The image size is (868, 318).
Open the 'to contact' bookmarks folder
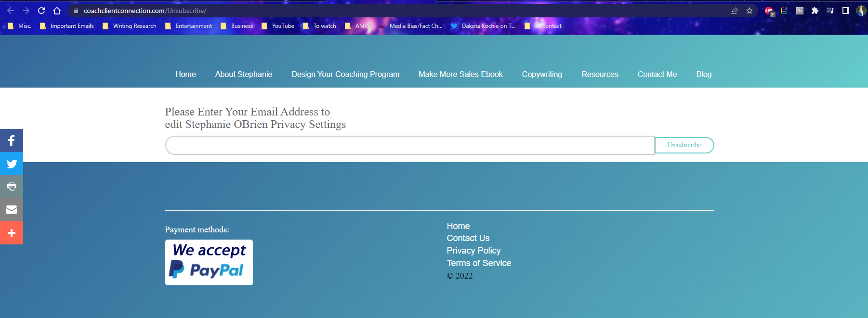543,26
